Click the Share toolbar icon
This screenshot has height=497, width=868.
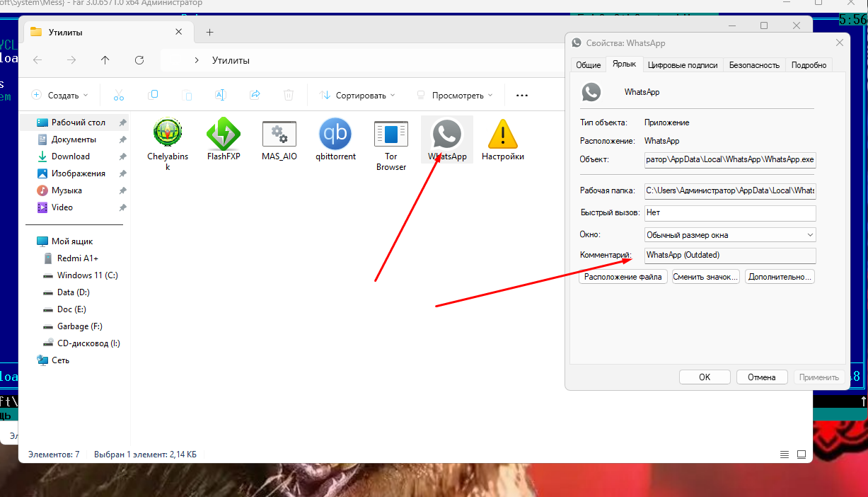[x=255, y=95]
